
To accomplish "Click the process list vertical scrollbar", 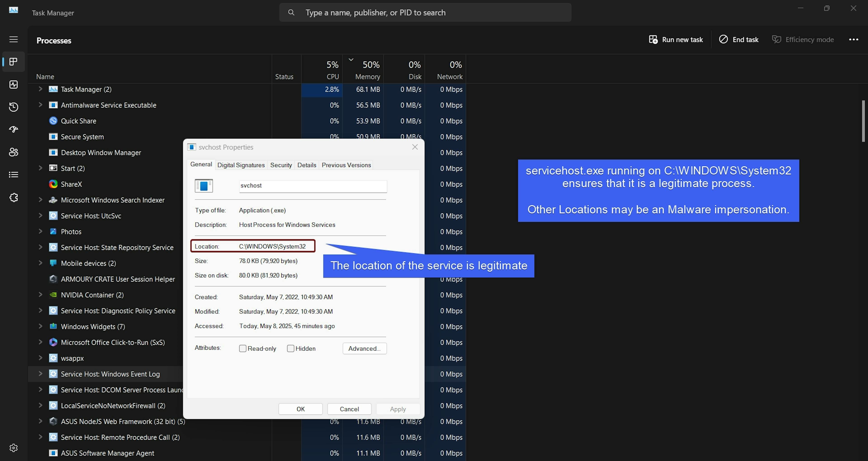I will (x=863, y=121).
